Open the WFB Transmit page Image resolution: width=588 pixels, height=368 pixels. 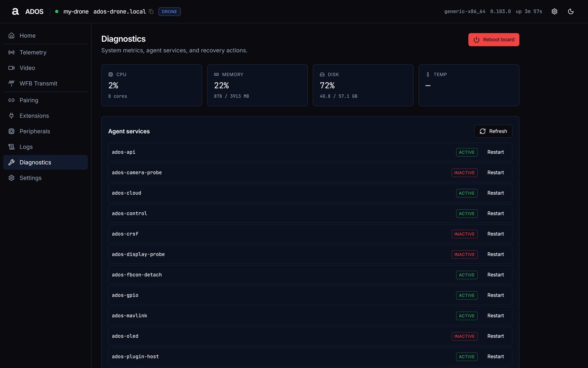[45, 83]
